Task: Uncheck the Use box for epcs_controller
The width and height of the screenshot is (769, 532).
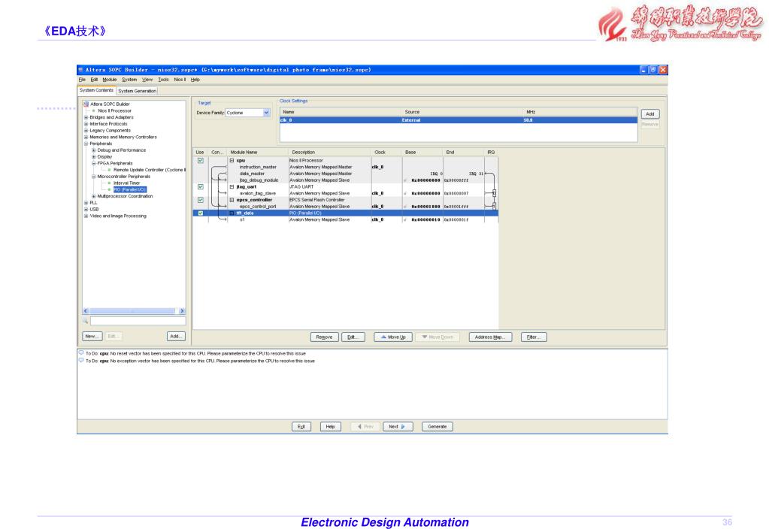Action: coord(201,200)
